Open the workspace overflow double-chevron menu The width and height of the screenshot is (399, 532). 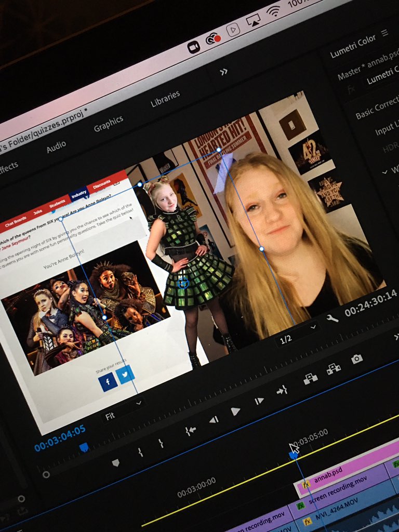pyautogui.click(x=223, y=72)
